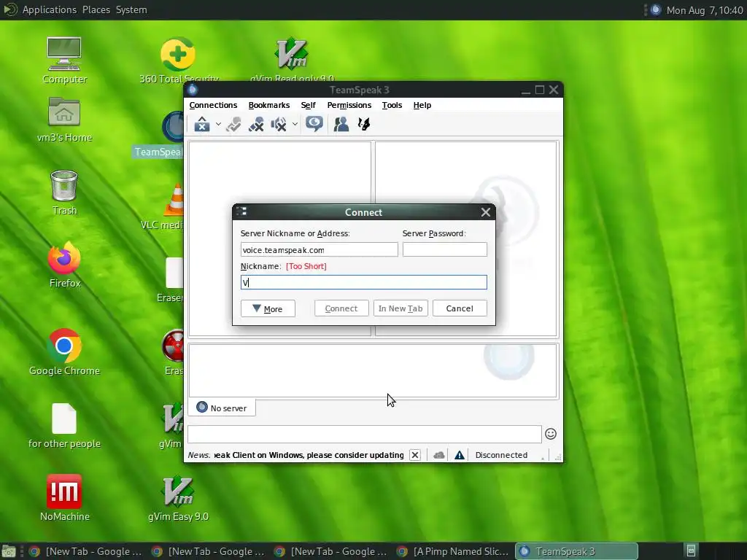Open the Computer desktop icon
This screenshot has width=747, height=560.
(64, 61)
